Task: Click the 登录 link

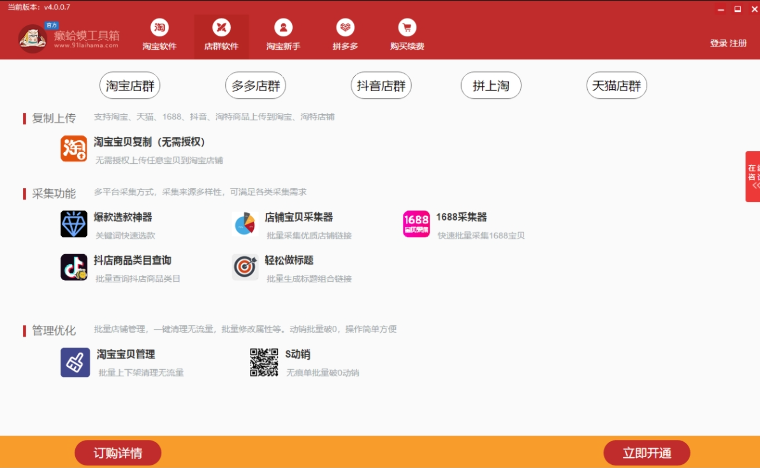Action: coord(718,43)
